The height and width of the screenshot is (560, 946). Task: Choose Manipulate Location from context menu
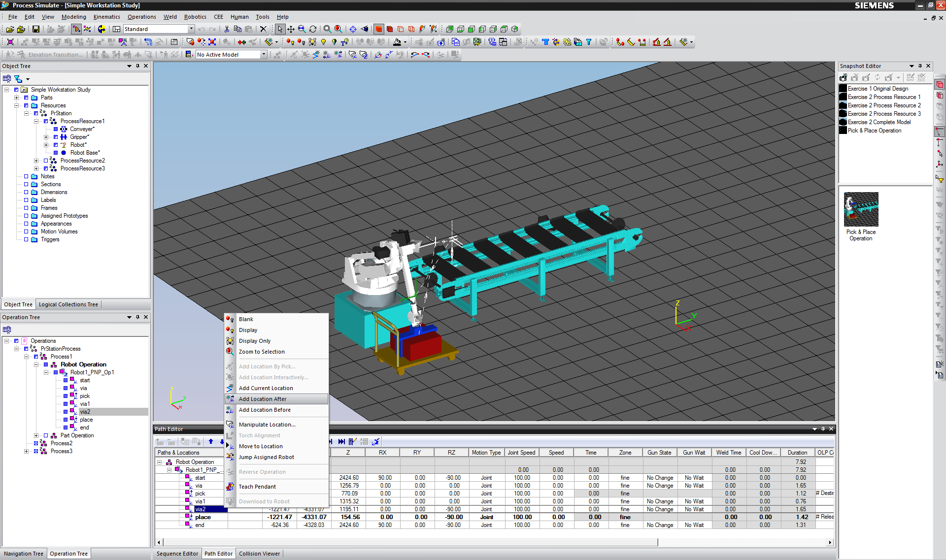point(276,425)
